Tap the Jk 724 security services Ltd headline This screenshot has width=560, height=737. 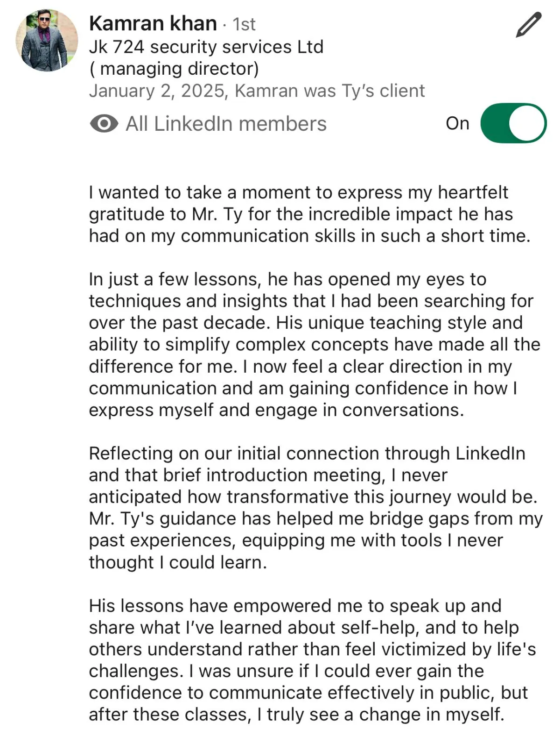coord(206,47)
